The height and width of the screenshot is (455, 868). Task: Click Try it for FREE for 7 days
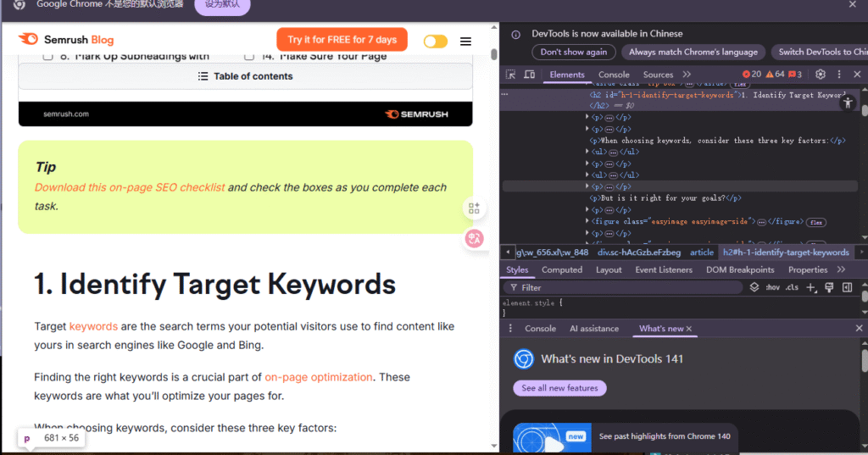click(x=342, y=40)
